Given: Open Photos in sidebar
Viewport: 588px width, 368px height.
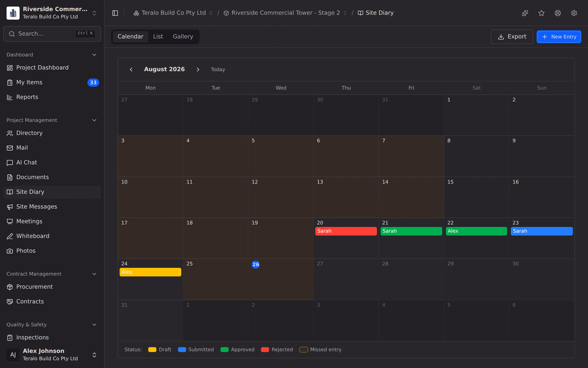Looking at the screenshot, I should (52, 251).
